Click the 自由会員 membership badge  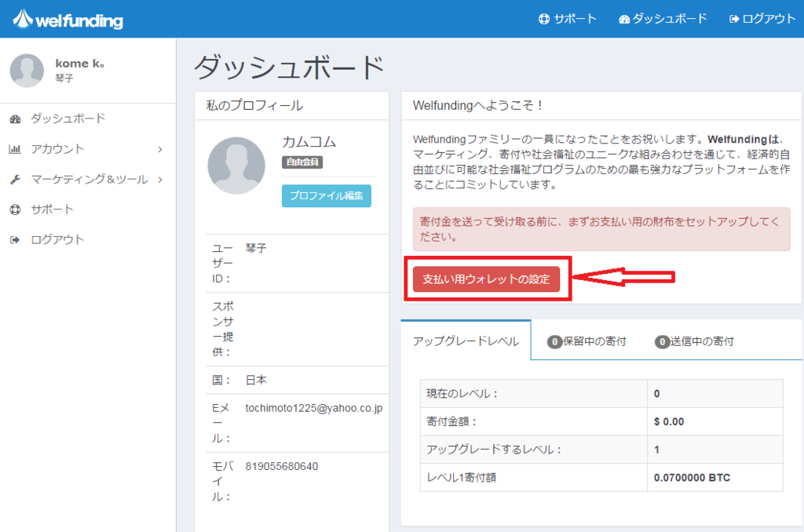[x=302, y=162]
